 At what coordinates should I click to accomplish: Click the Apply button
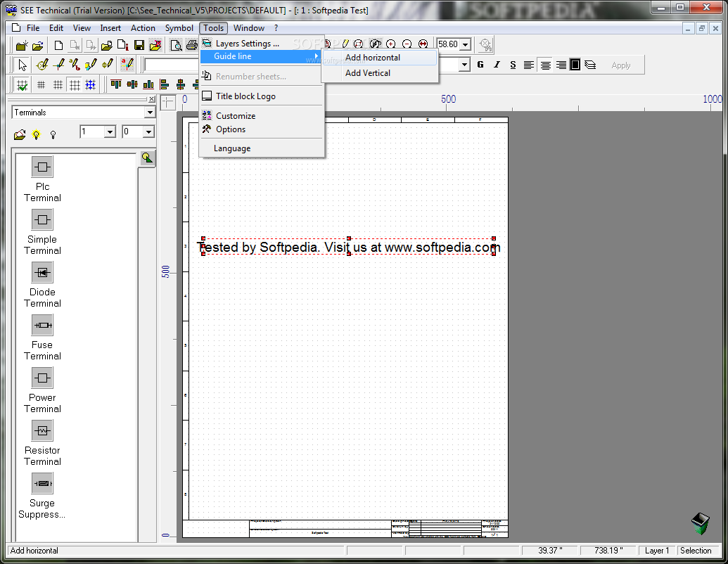(x=621, y=65)
